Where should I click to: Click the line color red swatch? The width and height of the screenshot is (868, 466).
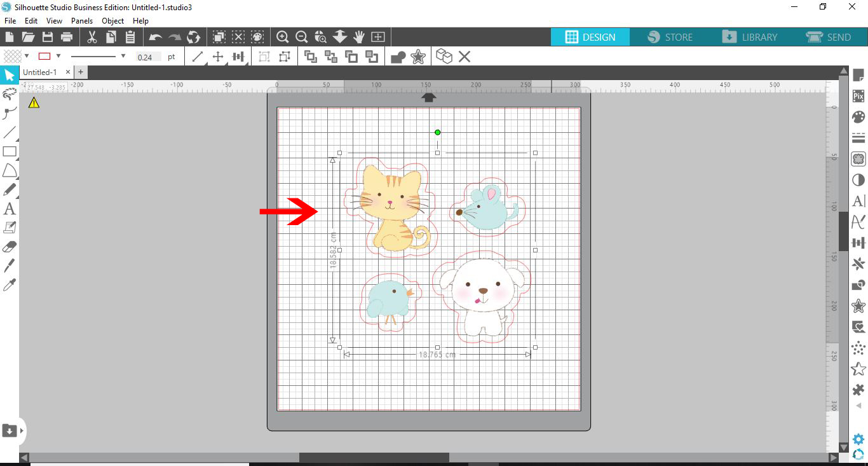tap(44, 56)
